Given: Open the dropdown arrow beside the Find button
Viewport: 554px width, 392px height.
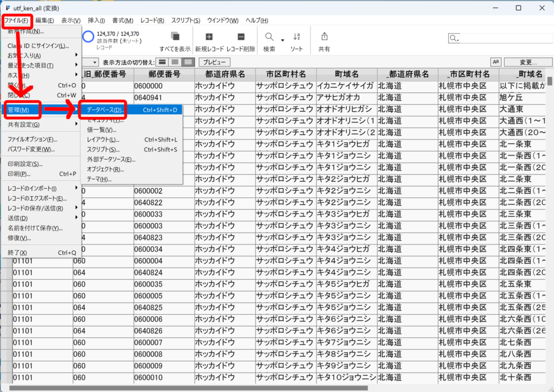Looking at the screenshot, I should coord(282,40).
